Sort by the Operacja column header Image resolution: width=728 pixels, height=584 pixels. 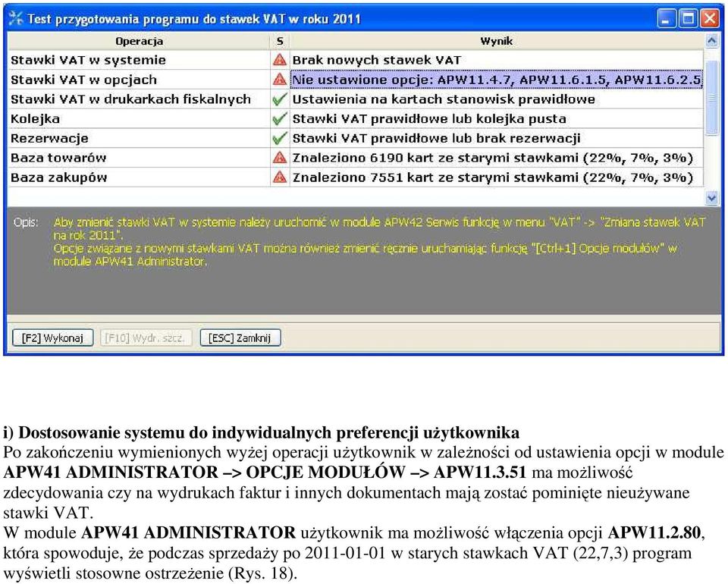pyautogui.click(x=139, y=41)
